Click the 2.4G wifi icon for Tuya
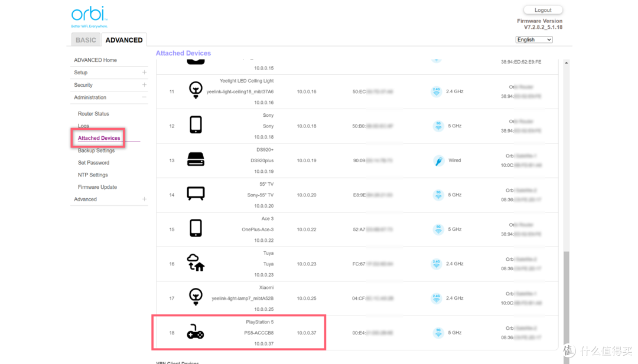The height and width of the screenshot is (364, 638). (436, 264)
